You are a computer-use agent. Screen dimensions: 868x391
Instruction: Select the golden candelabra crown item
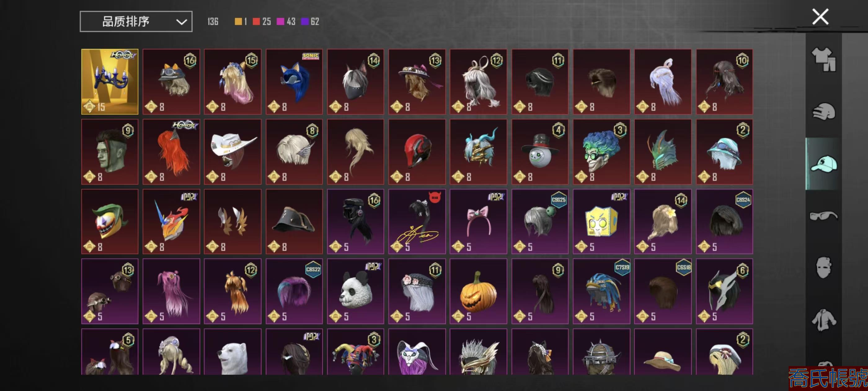(x=110, y=82)
